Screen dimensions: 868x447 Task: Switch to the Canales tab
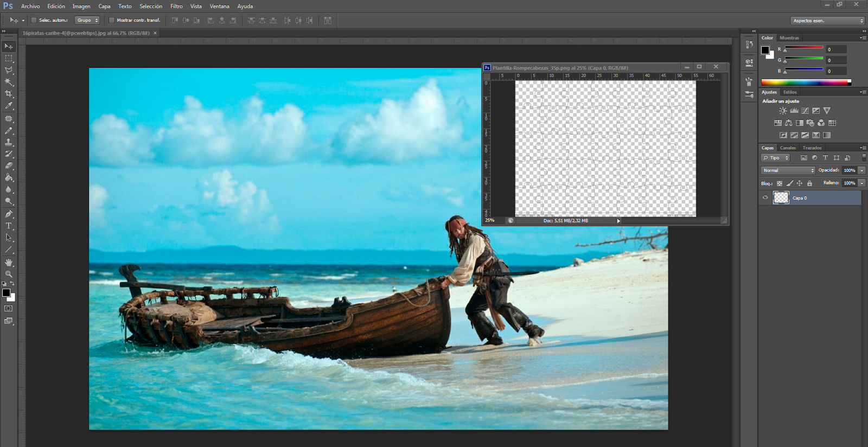coord(788,148)
